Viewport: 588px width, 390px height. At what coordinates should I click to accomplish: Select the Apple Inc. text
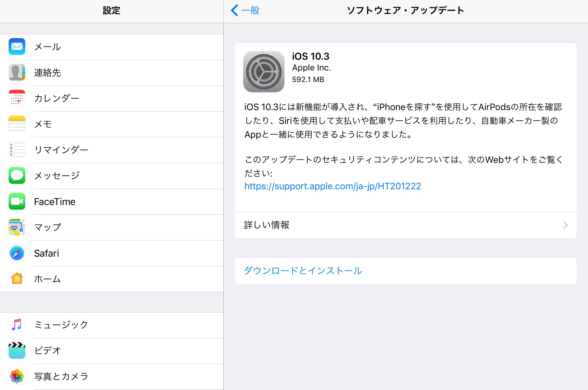tap(312, 68)
